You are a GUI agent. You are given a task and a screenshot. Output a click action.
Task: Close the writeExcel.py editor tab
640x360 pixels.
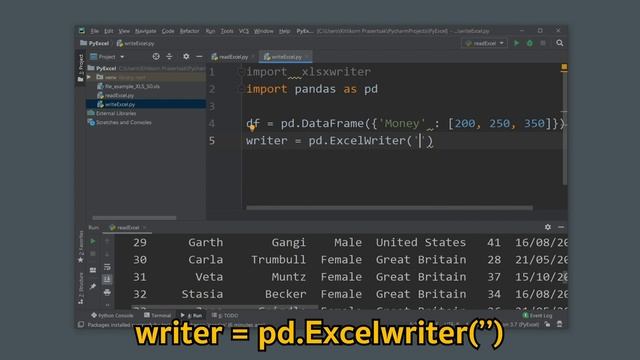tap(307, 57)
